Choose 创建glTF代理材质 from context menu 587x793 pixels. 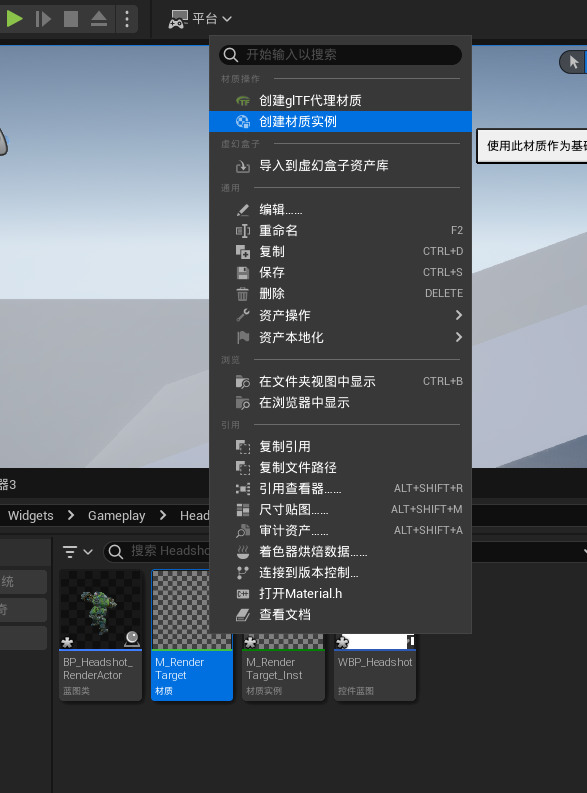click(x=340, y=101)
